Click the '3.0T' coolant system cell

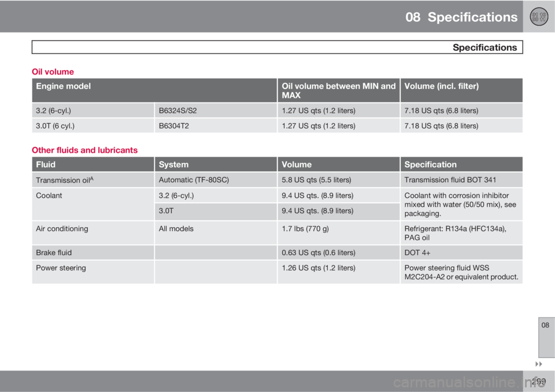(216, 212)
